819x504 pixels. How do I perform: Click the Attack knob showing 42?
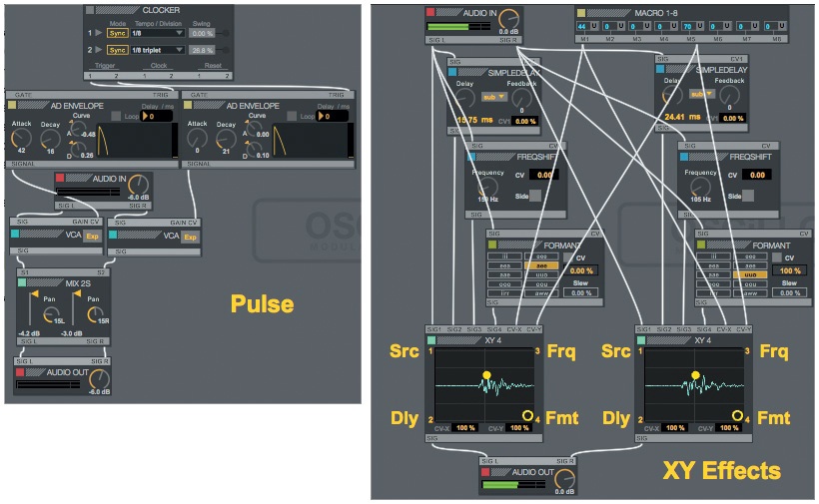pyautogui.click(x=21, y=139)
